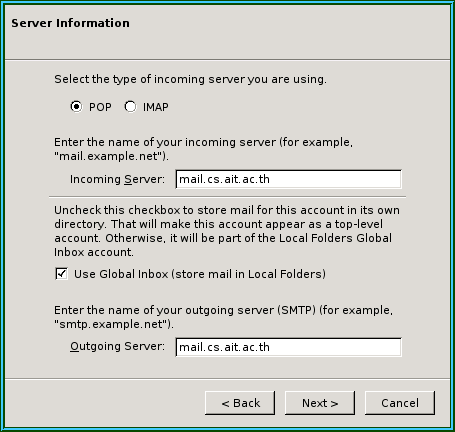455x432 pixels.
Task: Go back with the < Back button
Action: pos(240,403)
